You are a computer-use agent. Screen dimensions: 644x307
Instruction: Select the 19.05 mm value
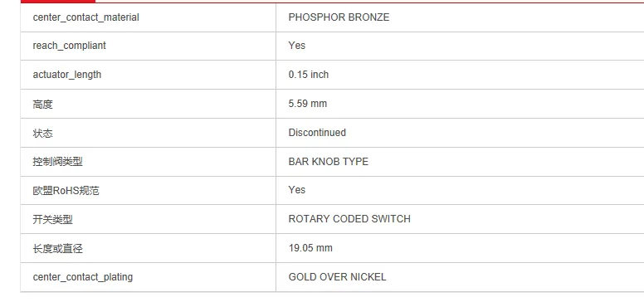coord(310,248)
